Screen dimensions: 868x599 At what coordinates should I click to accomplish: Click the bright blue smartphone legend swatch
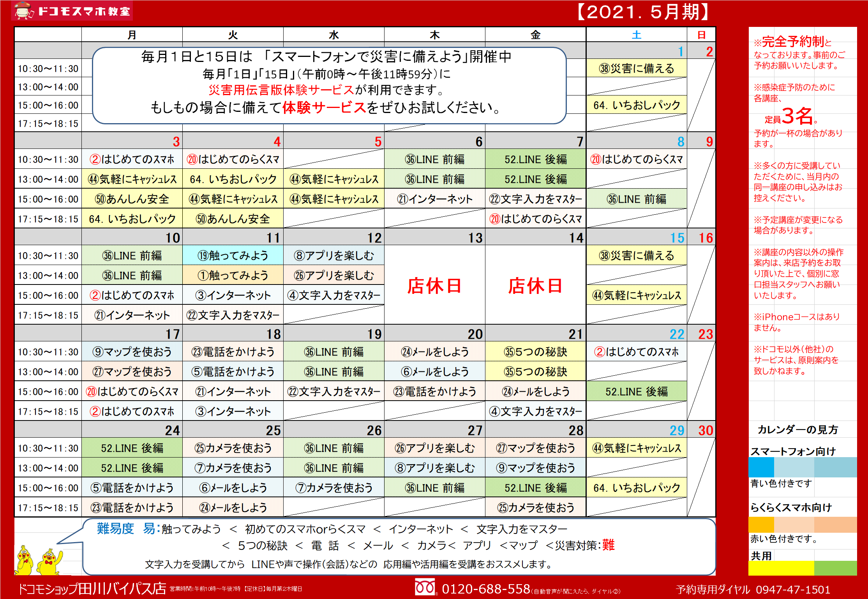761,467
